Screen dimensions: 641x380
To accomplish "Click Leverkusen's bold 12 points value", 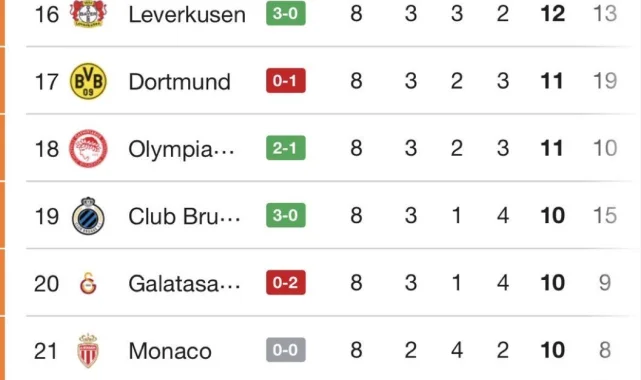I will (x=553, y=13).
